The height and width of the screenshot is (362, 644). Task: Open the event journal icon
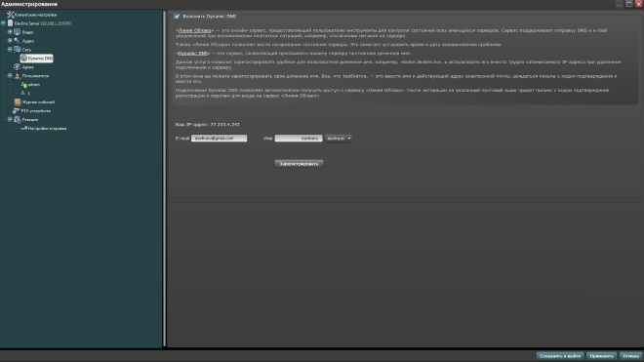click(18, 101)
